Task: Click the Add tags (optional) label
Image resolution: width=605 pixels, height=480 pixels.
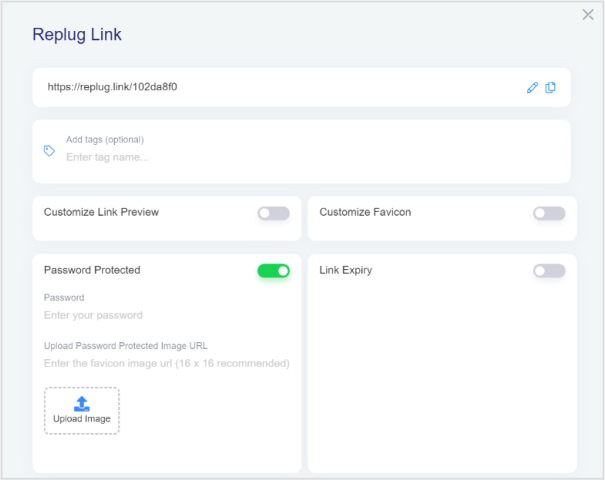Action: (x=105, y=140)
